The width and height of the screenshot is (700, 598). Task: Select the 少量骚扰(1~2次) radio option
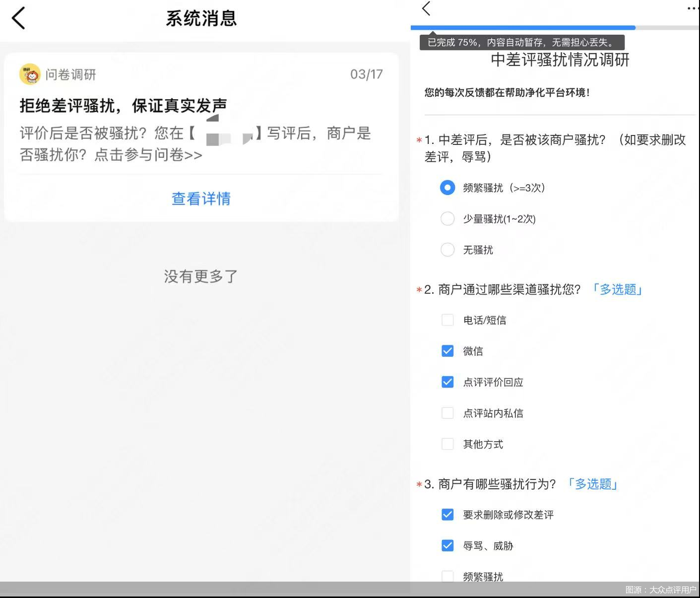447,219
